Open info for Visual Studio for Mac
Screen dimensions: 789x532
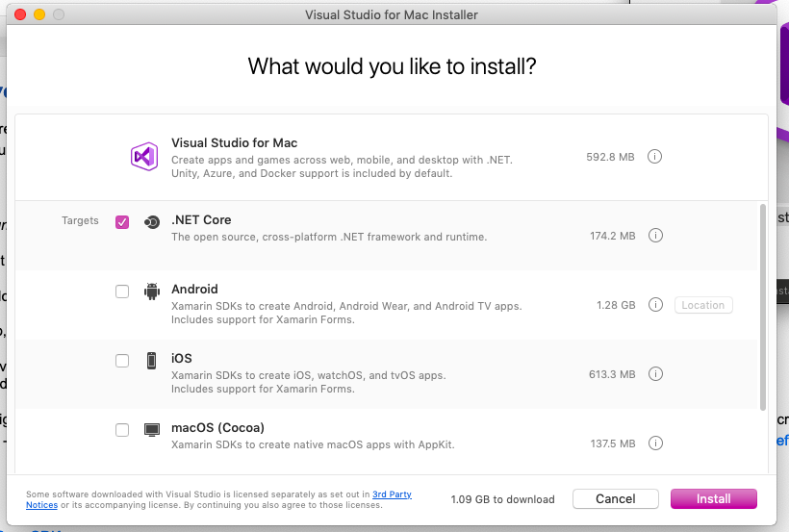[655, 156]
